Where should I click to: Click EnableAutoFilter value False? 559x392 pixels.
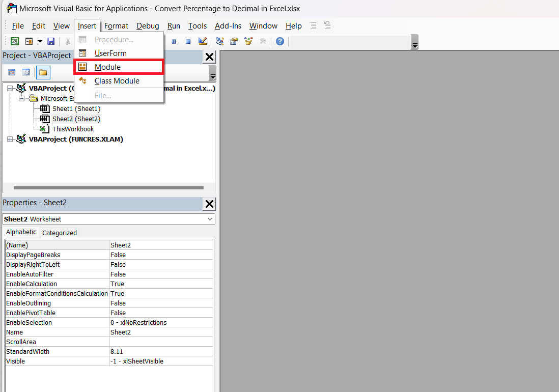click(161, 274)
